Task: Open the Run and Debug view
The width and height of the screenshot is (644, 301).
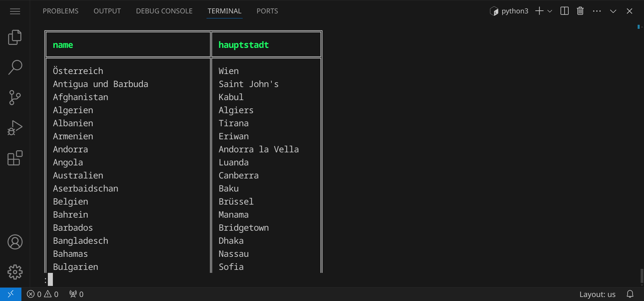Action: (x=15, y=128)
